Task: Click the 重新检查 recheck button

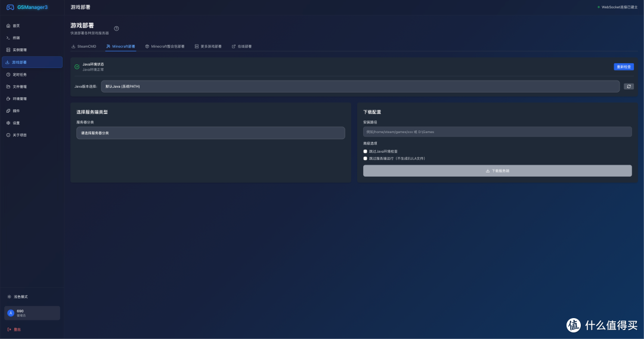Action: click(x=624, y=67)
